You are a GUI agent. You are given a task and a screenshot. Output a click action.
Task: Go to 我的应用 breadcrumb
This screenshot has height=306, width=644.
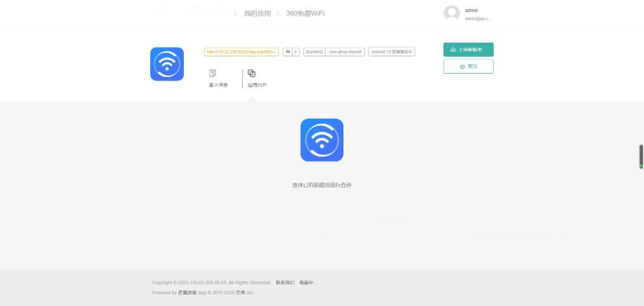(257, 14)
